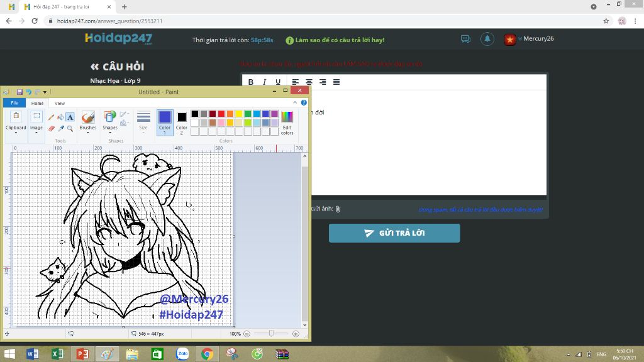
Task: Open the Shape fill dropdown
Action: [x=124, y=123]
